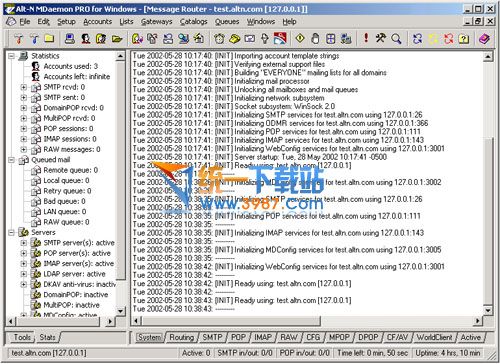Image resolution: width=500 pixels, height=364 pixels.
Task: Click the blue T-shaped toolbar icon
Action: click(x=34, y=39)
